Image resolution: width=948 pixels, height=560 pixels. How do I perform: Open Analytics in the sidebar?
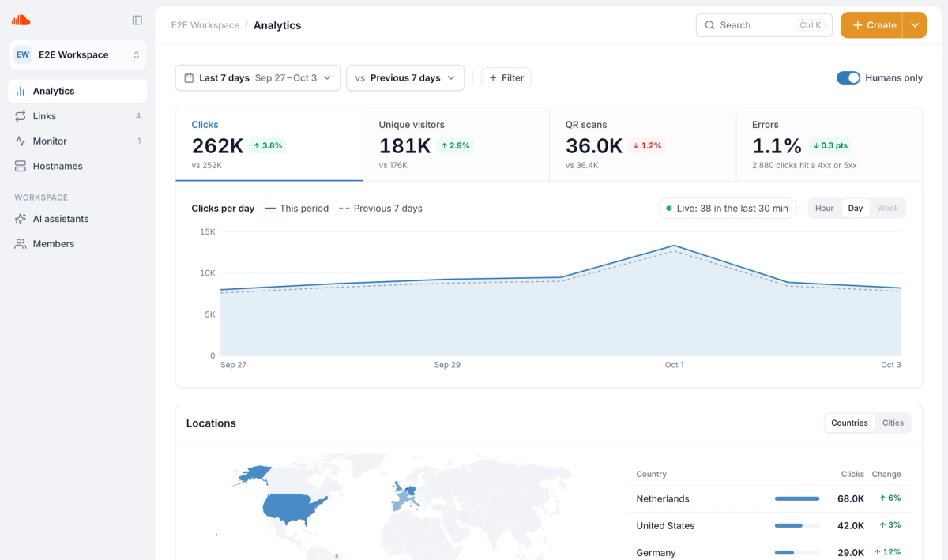point(77,91)
